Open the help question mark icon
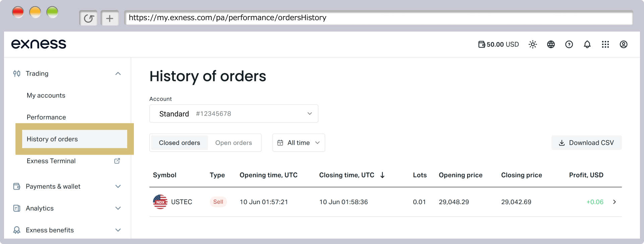The width and height of the screenshot is (644, 244). 569,44
